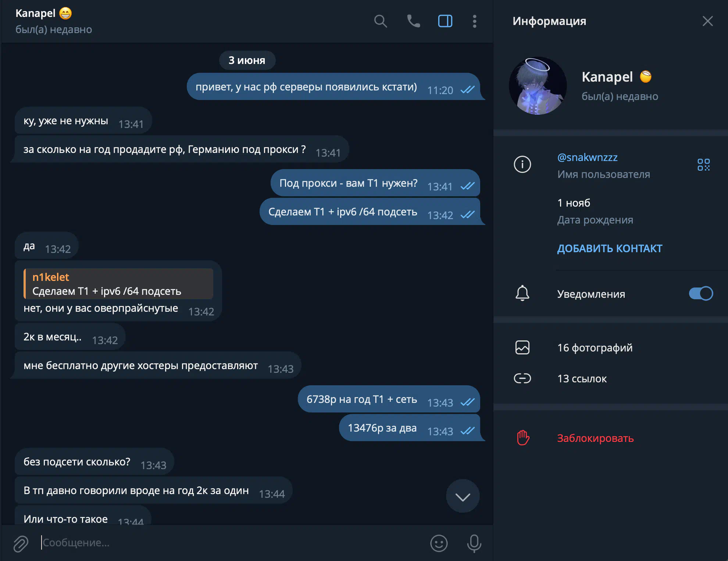The width and height of the screenshot is (728, 561).
Task: Copy the @snakwnzzz username link
Action: pyautogui.click(x=587, y=157)
